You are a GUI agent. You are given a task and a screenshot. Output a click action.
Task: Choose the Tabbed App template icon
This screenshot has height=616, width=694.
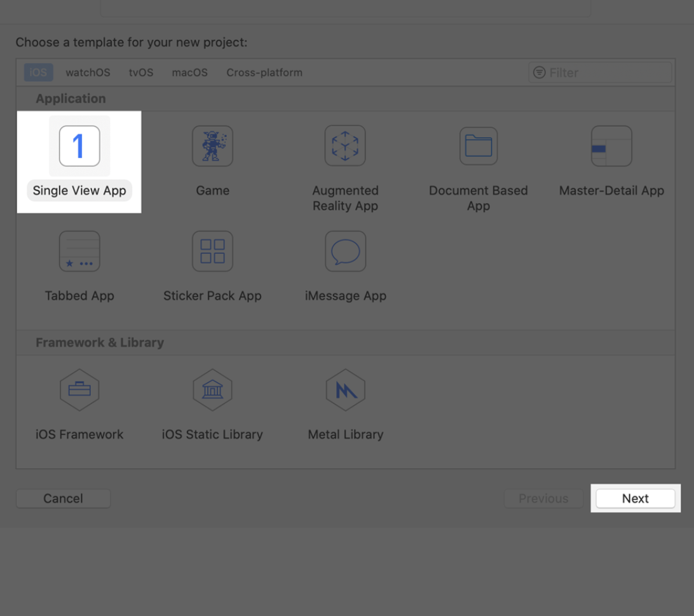pos(79,251)
